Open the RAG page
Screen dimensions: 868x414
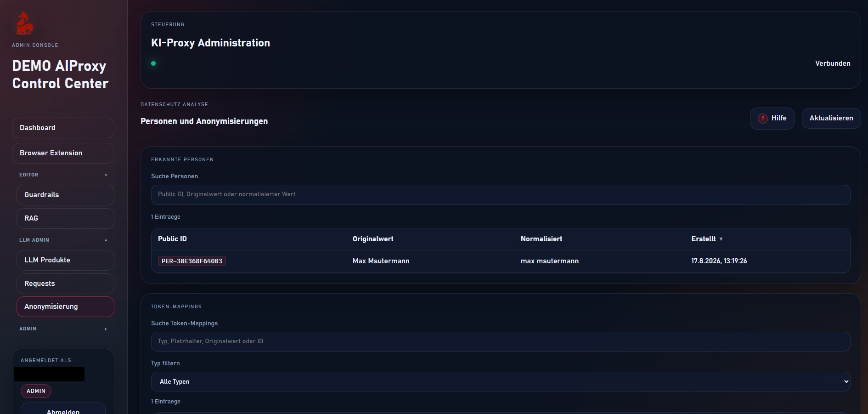coord(65,218)
